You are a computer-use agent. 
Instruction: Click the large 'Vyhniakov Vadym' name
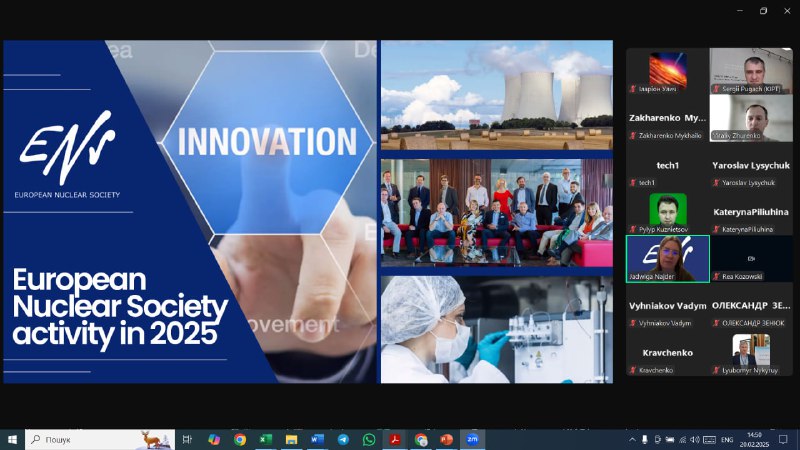[x=667, y=306]
